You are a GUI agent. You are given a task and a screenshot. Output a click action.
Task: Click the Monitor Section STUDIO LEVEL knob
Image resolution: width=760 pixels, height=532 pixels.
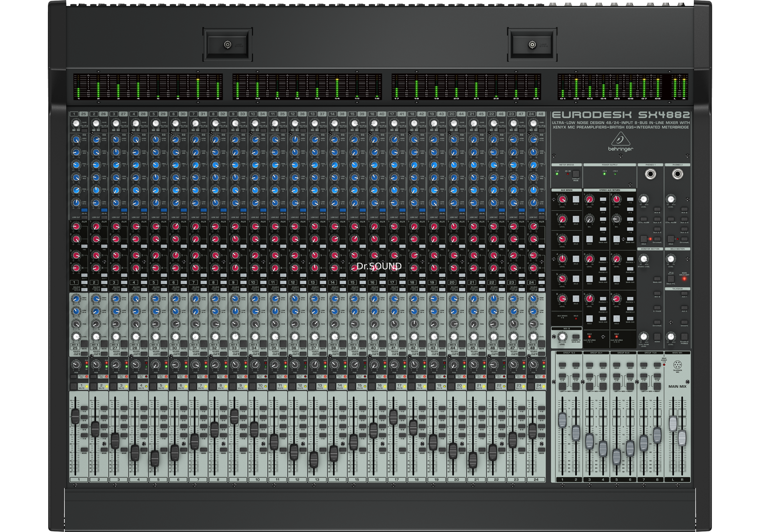point(643,259)
